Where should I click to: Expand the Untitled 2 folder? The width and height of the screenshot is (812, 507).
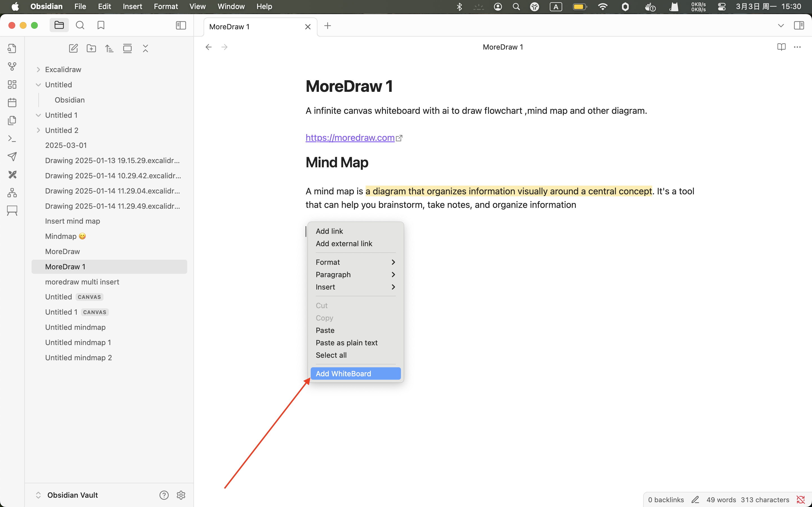[38, 130]
